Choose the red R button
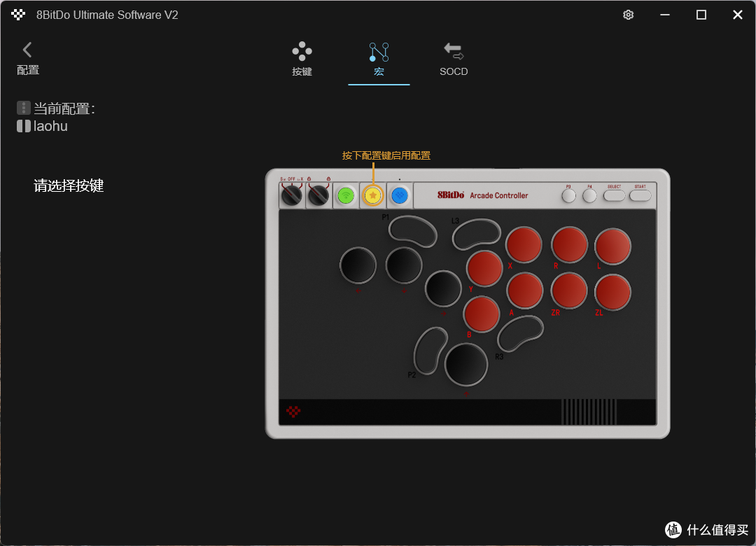The height and width of the screenshot is (546, 756). click(x=569, y=245)
